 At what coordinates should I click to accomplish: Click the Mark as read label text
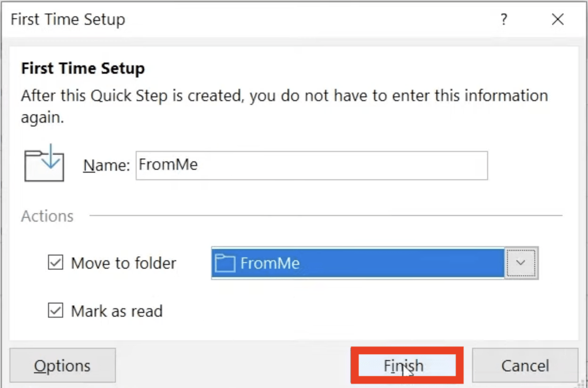point(117,311)
